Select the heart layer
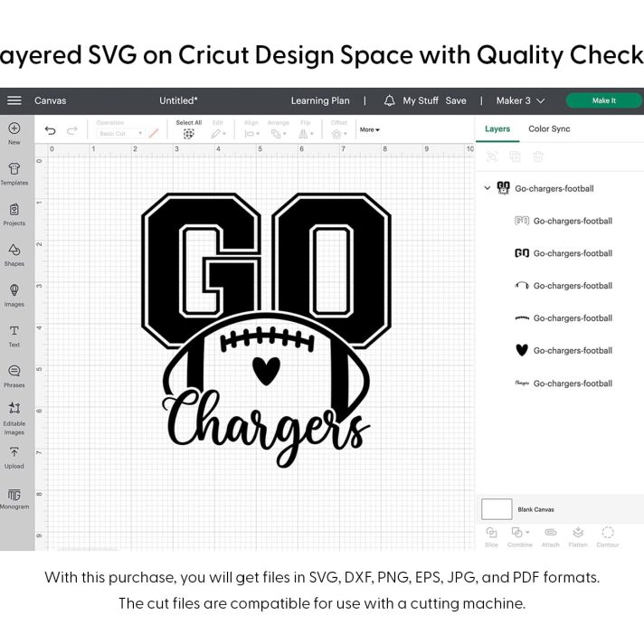644x644 pixels. click(x=563, y=351)
